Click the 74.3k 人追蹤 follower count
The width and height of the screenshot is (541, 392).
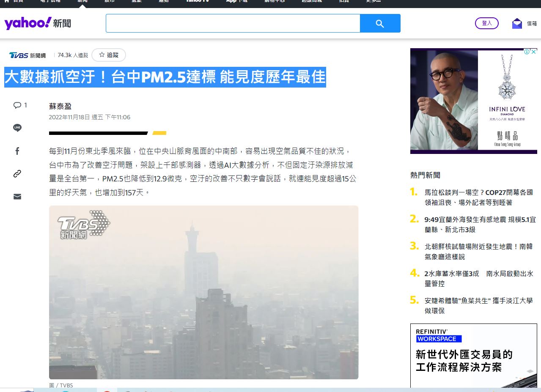[x=73, y=55]
